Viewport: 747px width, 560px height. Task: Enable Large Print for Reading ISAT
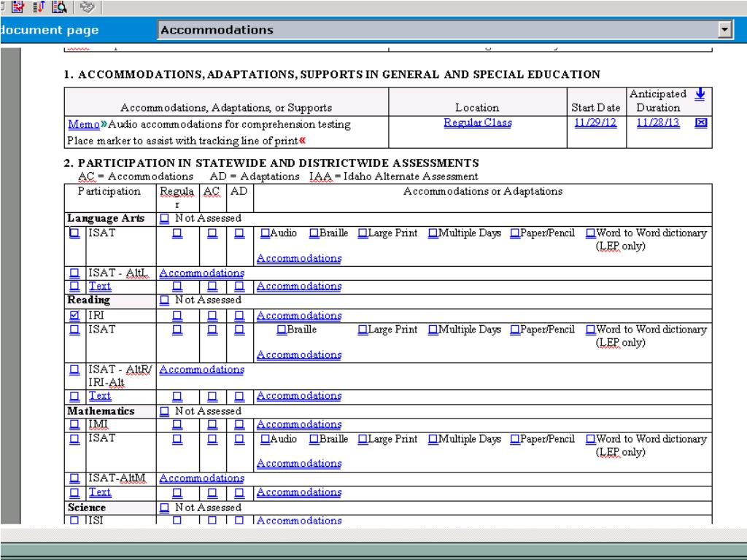pyautogui.click(x=363, y=330)
